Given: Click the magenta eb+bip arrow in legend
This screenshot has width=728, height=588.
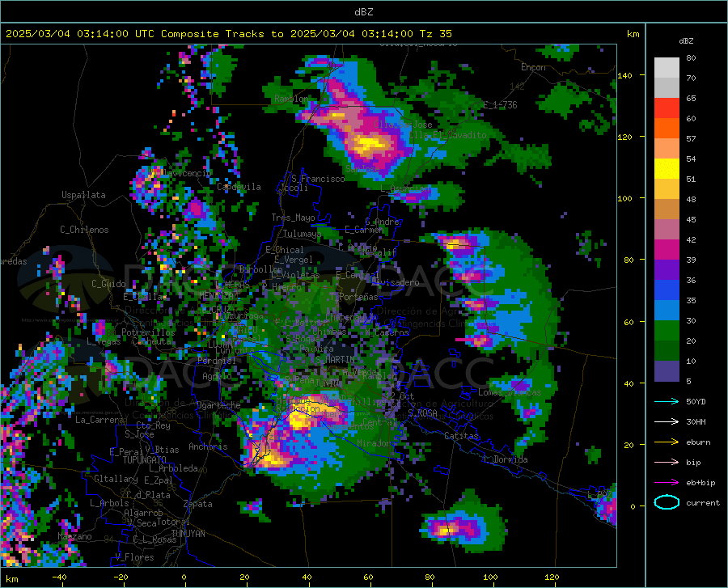Looking at the screenshot, I should (x=667, y=483).
